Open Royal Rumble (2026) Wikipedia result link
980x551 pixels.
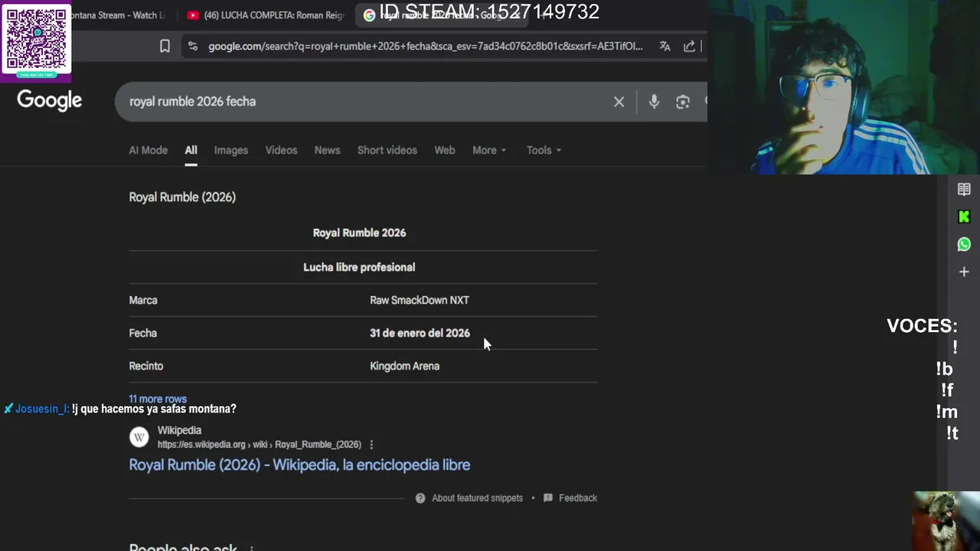pyautogui.click(x=299, y=465)
